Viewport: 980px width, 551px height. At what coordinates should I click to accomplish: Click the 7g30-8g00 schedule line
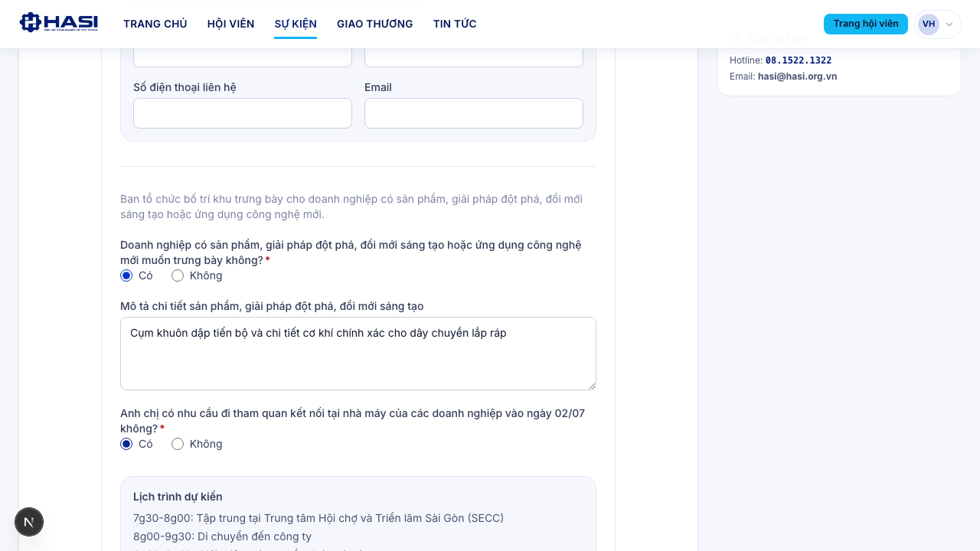click(x=318, y=518)
